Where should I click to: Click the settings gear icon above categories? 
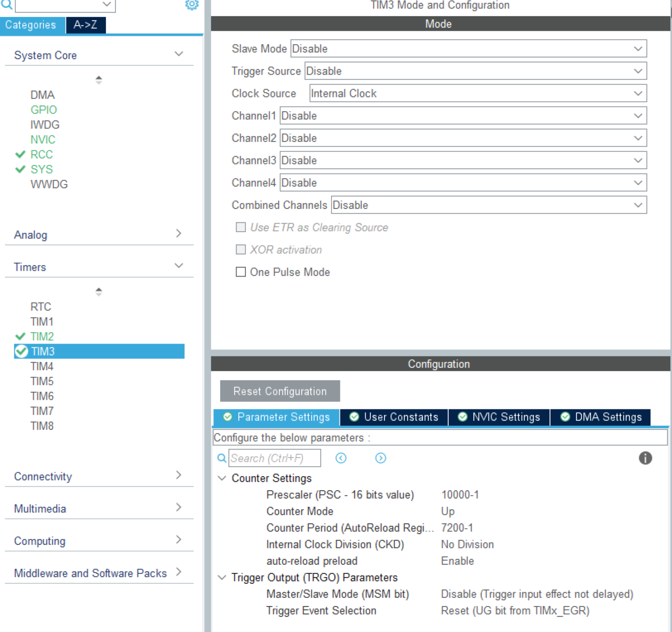192,5
